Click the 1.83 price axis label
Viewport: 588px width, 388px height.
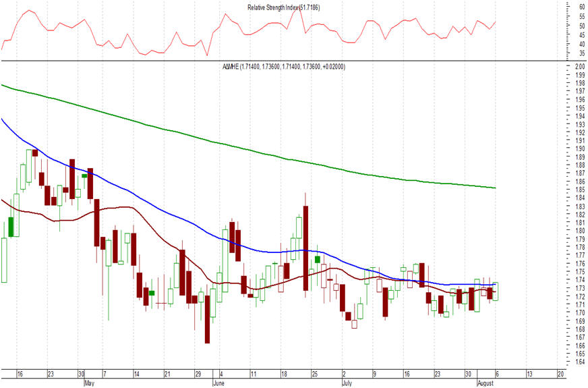point(580,206)
